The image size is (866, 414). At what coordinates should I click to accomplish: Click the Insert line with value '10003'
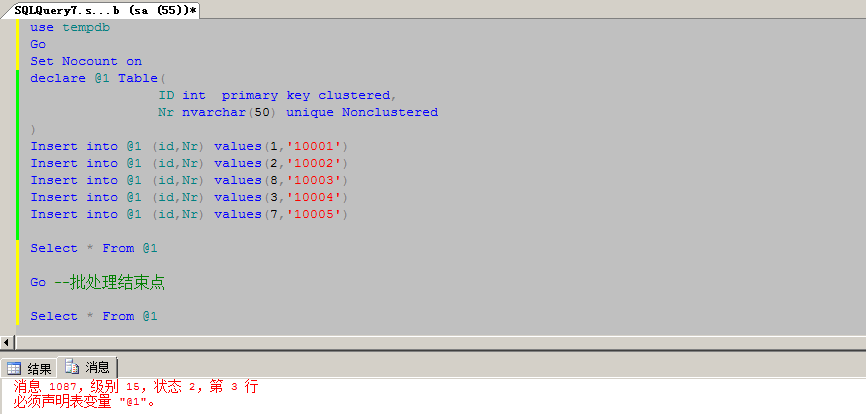pyautogui.click(x=188, y=180)
